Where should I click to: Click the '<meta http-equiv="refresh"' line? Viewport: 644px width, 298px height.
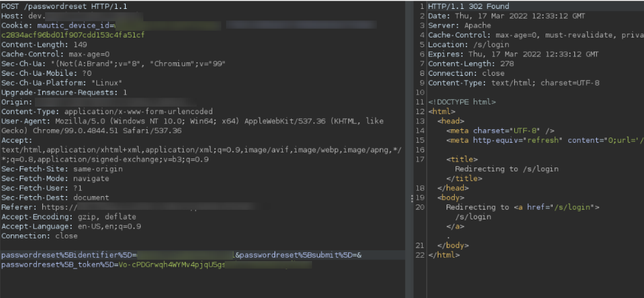click(545, 140)
